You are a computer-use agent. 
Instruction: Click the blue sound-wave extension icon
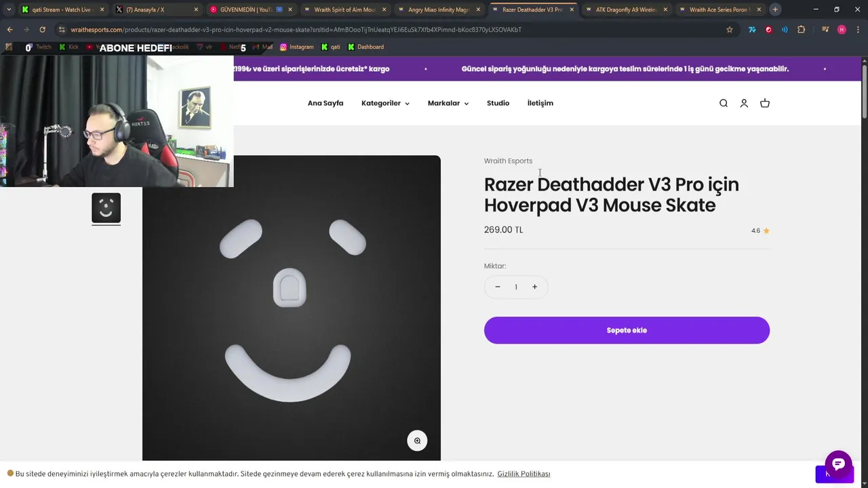tap(785, 30)
